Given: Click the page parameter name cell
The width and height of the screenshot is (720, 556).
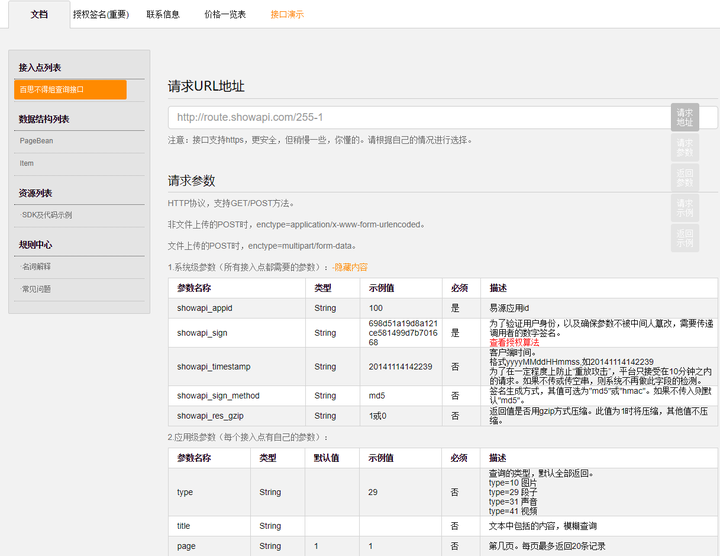Looking at the screenshot, I should (x=209, y=546).
